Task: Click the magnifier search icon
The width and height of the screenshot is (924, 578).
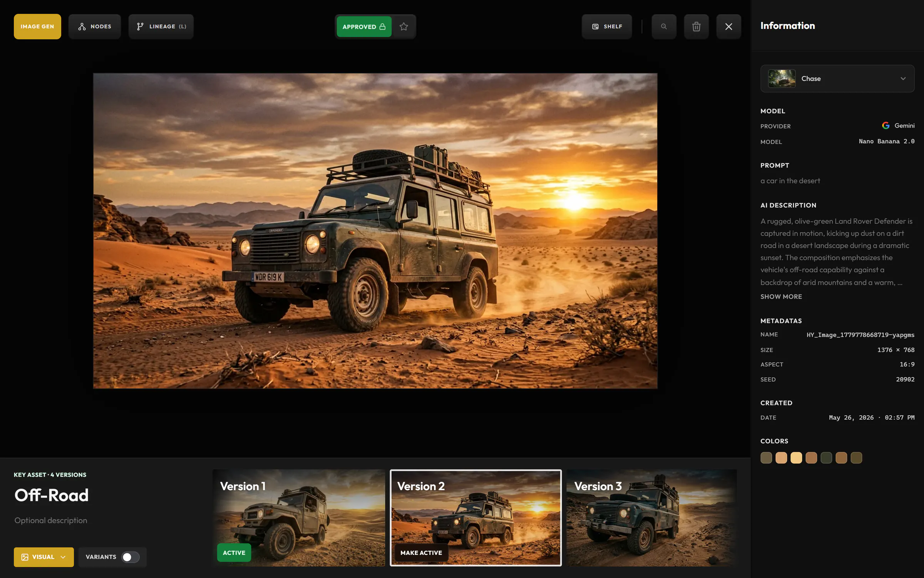Action: 664,27
